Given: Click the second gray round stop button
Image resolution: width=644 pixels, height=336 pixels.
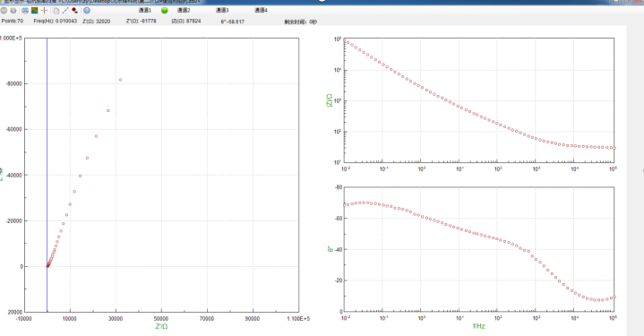Looking at the screenshot, I should coord(13,10).
